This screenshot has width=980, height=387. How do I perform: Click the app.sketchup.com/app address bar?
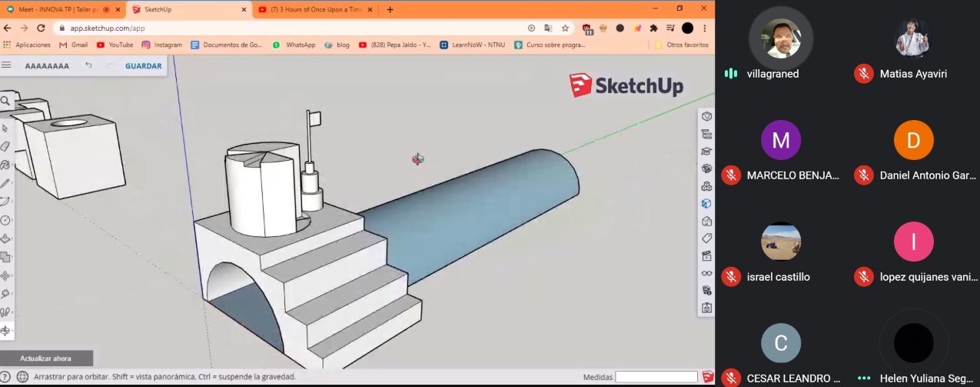click(292, 28)
